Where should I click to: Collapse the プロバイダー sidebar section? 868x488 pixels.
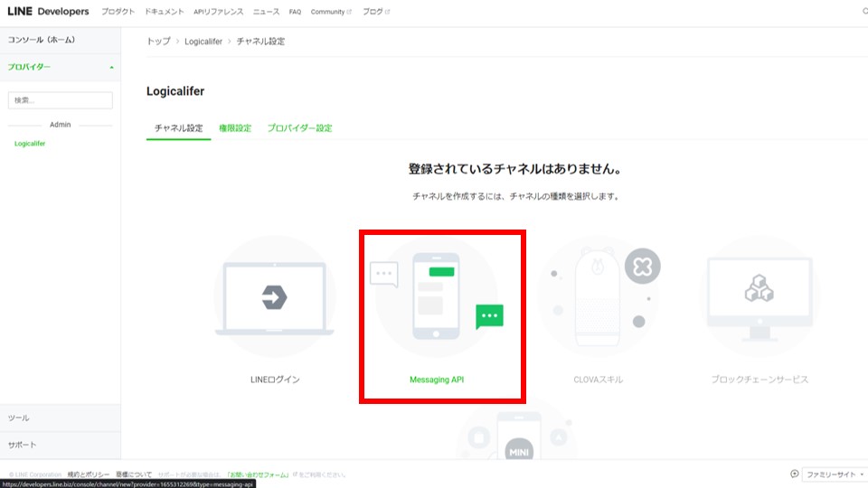pyautogui.click(x=111, y=68)
